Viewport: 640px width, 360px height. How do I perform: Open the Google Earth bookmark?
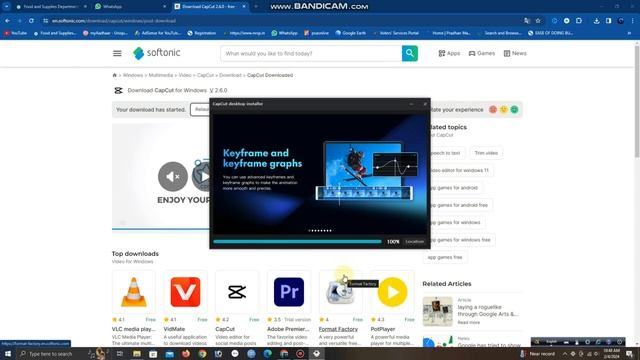[x=350, y=33]
